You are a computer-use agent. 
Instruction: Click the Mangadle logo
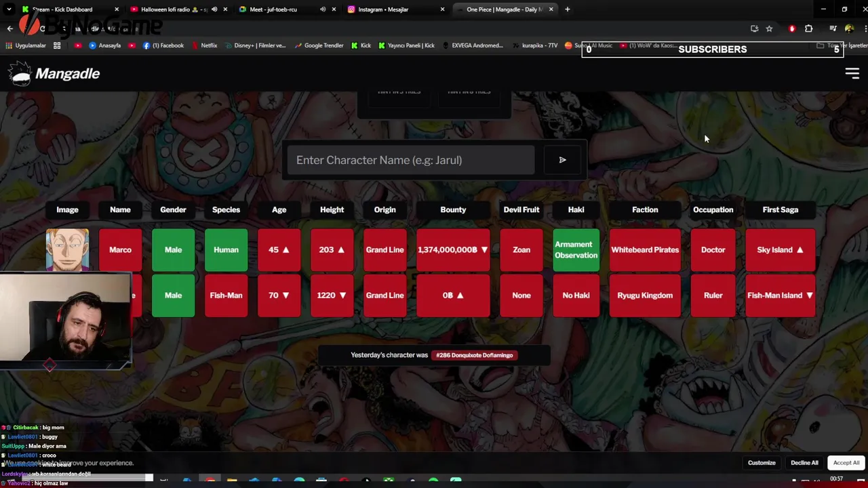click(54, 73)
